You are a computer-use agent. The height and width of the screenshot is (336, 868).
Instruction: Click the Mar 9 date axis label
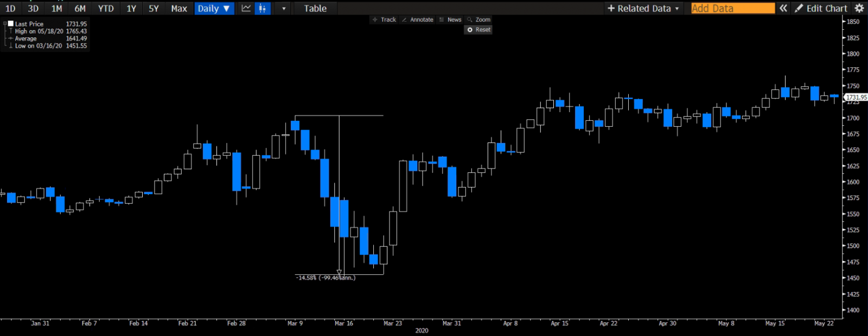pyautogui.click(x=295, y=324)
